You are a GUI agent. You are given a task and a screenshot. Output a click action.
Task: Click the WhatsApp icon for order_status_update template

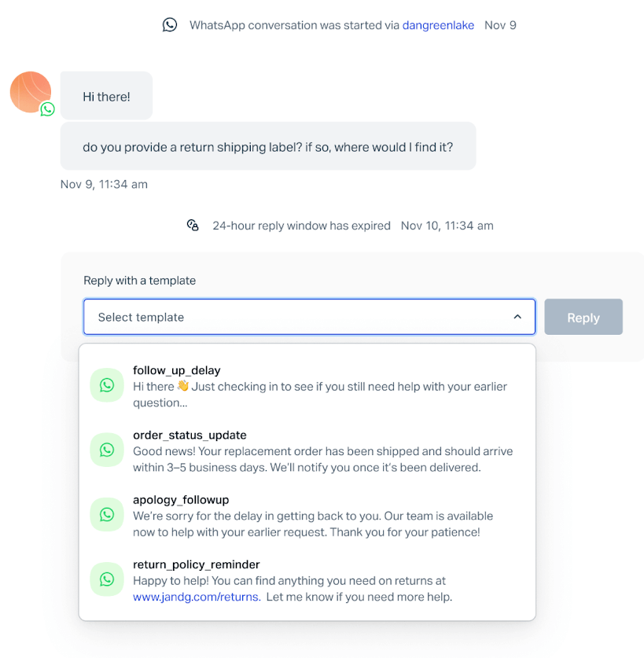click(107, 450)
